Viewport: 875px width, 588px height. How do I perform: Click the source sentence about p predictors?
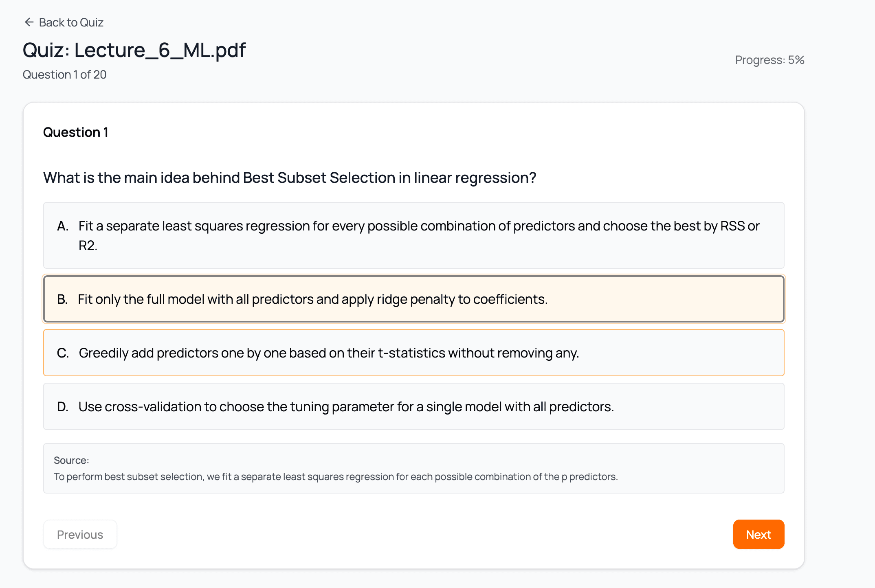pos(335,476)
